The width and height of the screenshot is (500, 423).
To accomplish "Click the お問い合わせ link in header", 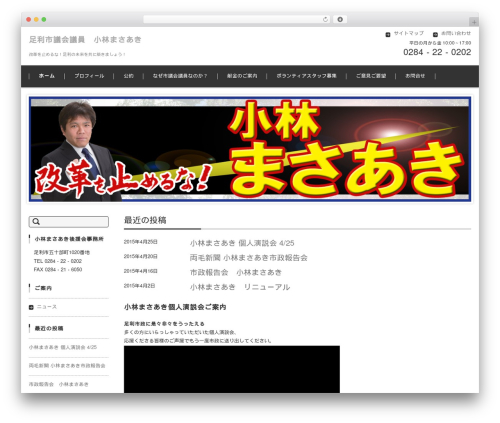I will click(456, 33).
